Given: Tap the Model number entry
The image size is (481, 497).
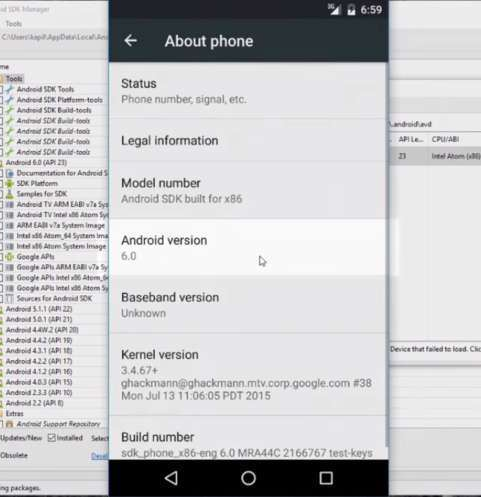Looking at the screenshot, I should [x=247, y=191].
